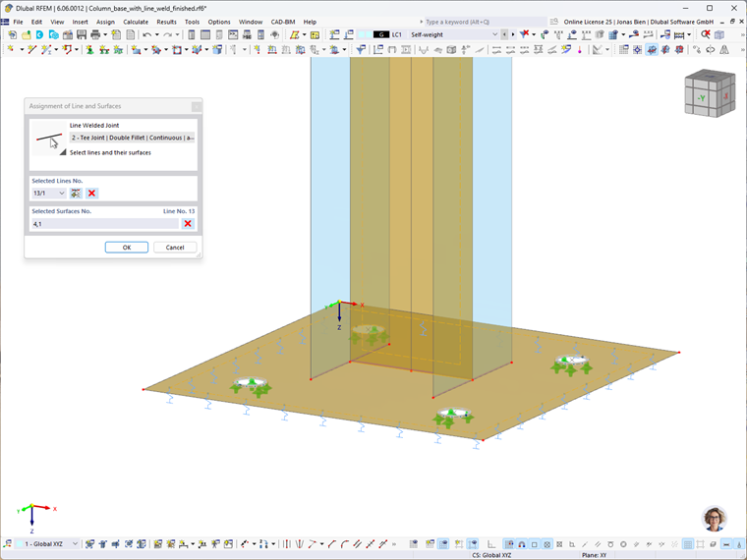Open the Help menu
Image resolution: width=747 pixels, height=560 pixels.
pyautogui.click(x=310, y=22)
